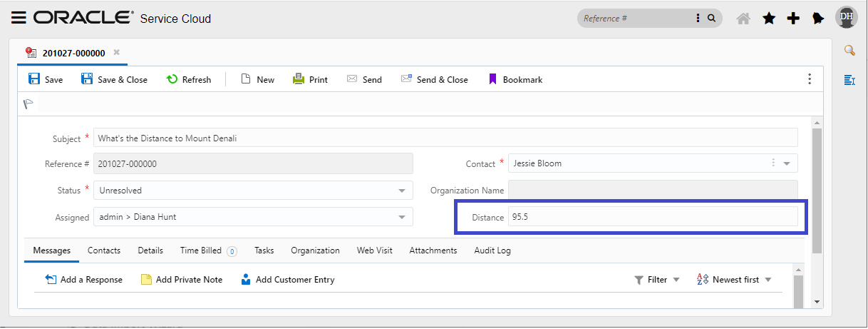Expand the Assigned dropdown
This screenshot has height=329, width=868.
402,217
